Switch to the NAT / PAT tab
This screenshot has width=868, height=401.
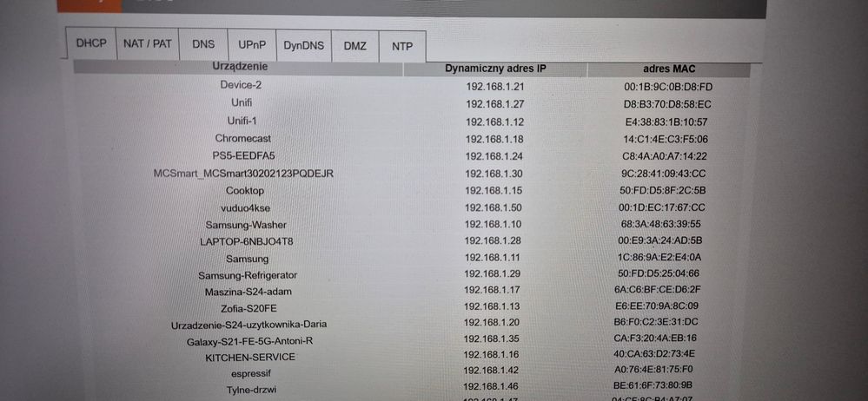click(148, 43)
